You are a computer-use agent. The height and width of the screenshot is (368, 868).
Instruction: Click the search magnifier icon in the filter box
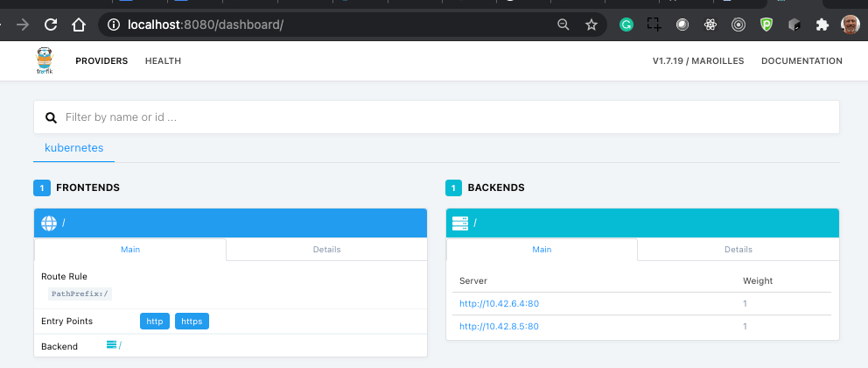click(x=51, y=117)
